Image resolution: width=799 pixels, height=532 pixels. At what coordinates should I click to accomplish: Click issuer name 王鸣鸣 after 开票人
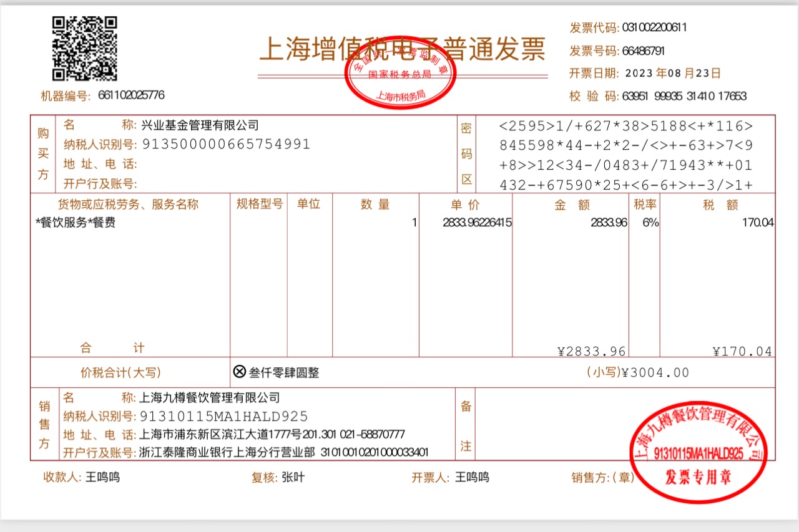[x=472, y=478]
